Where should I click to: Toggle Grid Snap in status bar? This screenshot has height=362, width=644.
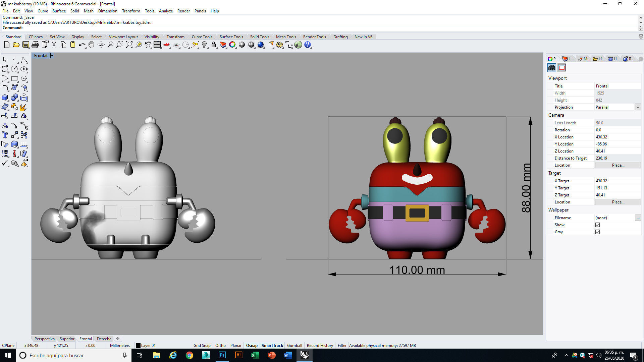pyautogui.click(x=202, y=346)
